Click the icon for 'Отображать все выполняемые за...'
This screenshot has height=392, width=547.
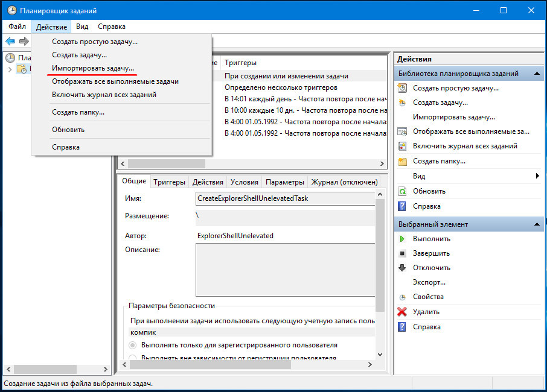coord(402,131)
